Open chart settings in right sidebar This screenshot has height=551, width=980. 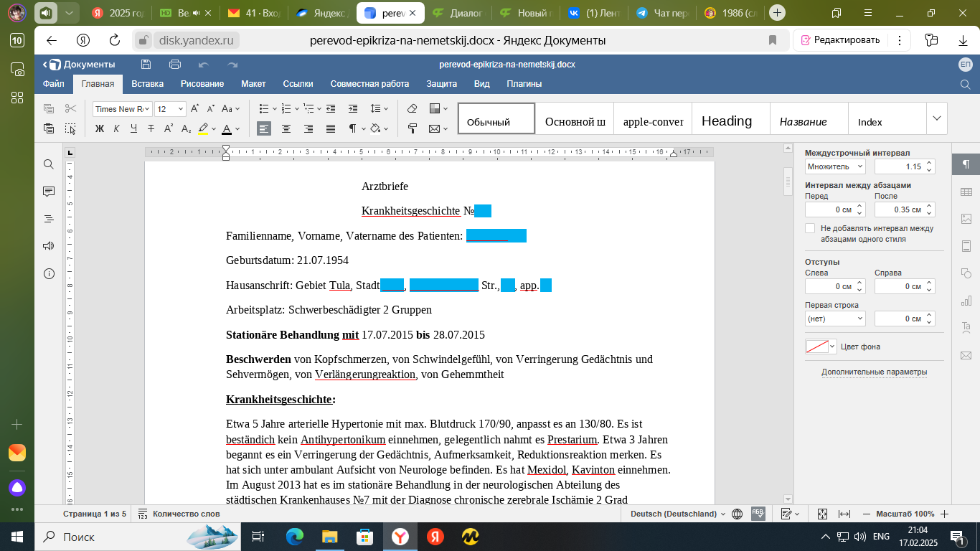tap(966, 301)
